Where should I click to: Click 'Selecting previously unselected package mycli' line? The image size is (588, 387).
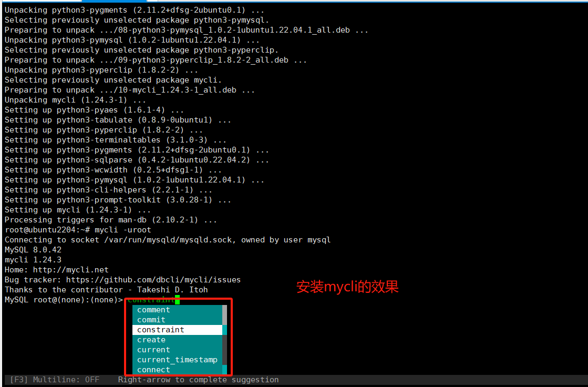(113, 80)
